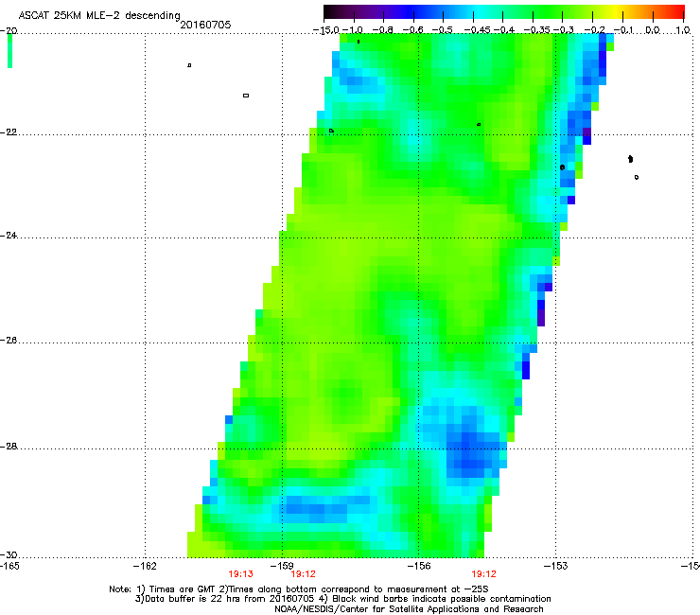Click the -15.0 color scale label

[326, 30]
